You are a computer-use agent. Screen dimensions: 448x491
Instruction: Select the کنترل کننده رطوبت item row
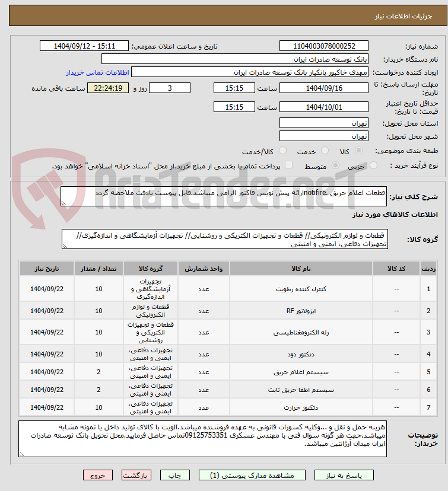point(228,289)
